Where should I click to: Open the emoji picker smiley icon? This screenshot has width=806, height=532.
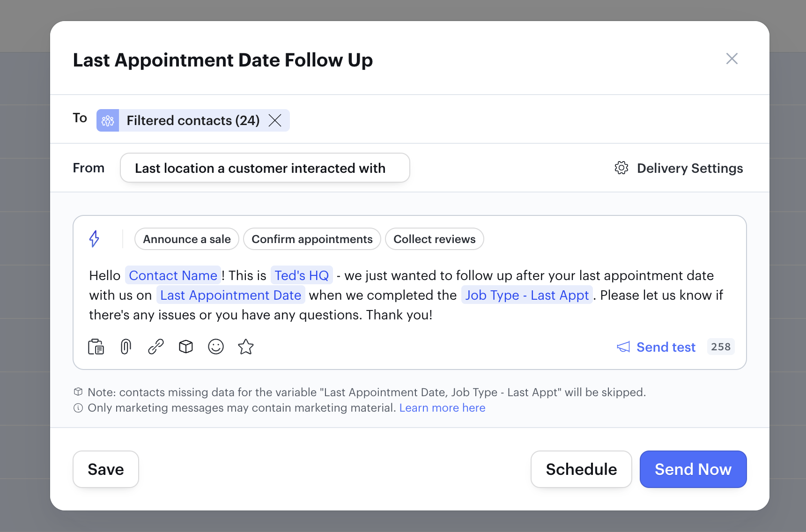216,347
